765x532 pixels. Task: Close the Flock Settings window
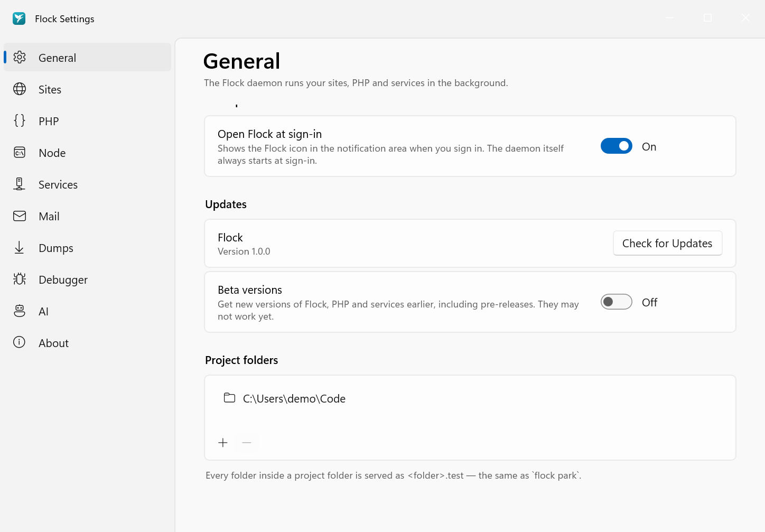tap(745, 18)
